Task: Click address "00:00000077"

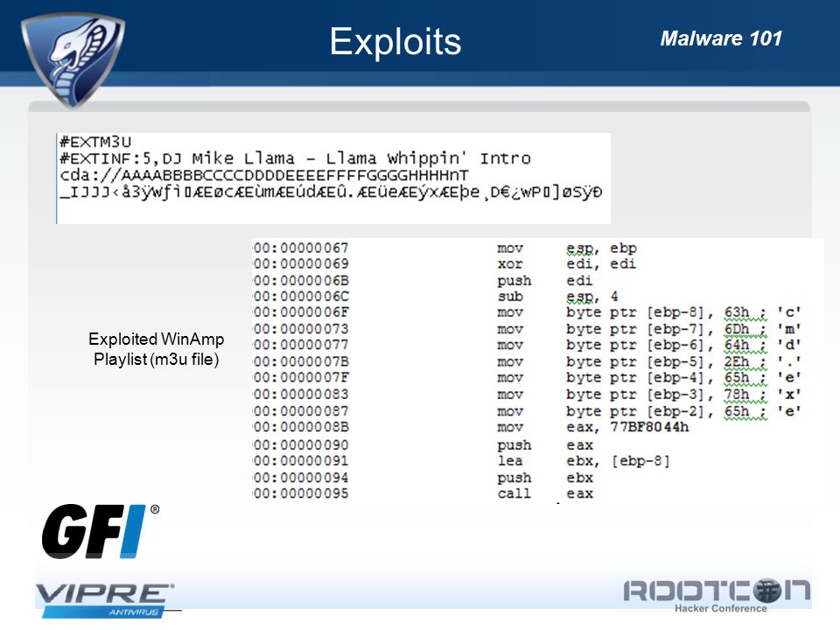Action: pos(301,345)
